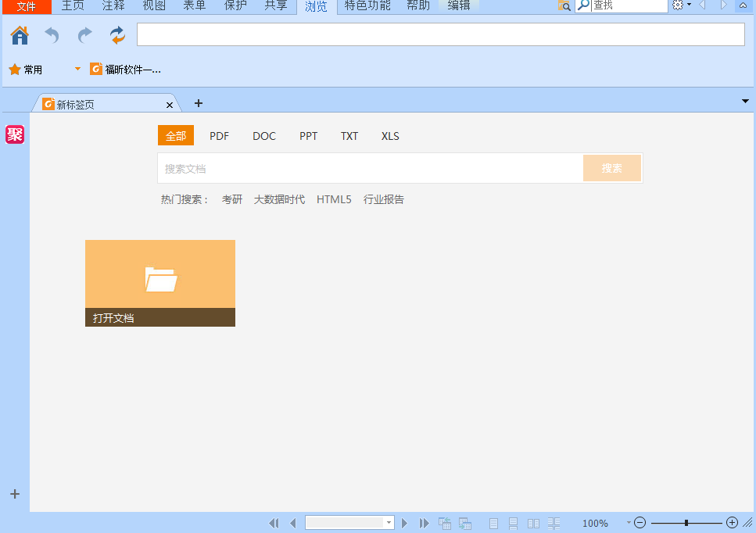The height and width of the screenshot is (533, 756).
Task: Click the continuous scrolling view icon
Action: pos(513,523)
